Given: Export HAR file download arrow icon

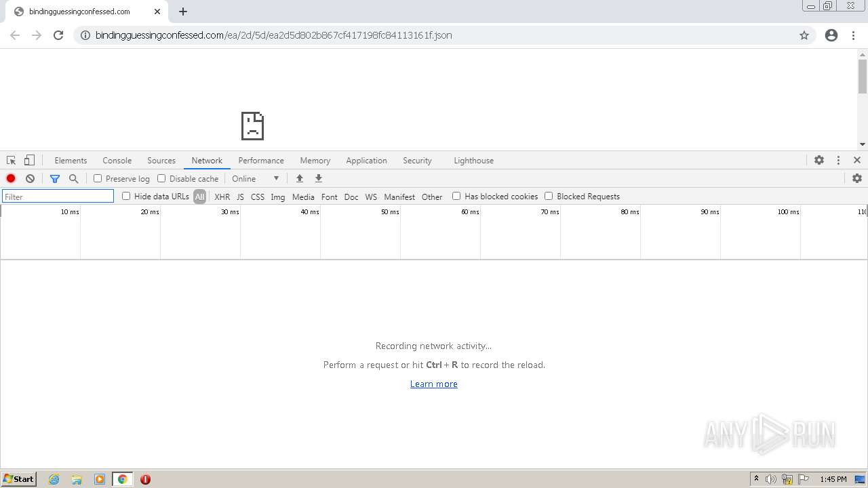Looking at the screenshot, I should pyautogui.click(x=319, y=178).
